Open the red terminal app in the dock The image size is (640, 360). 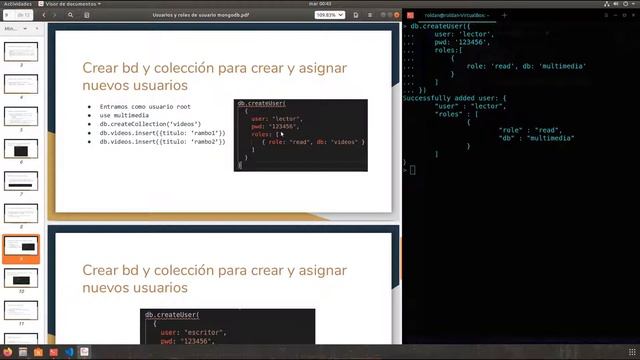point(53,352)
